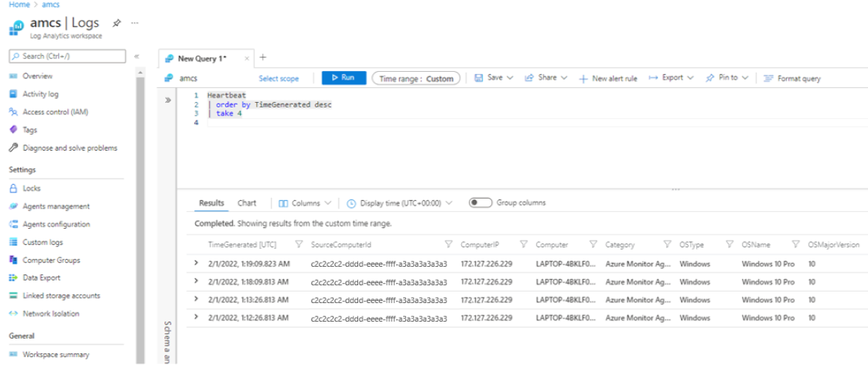Open Diagnose and solve problems

tap(70, 148)
